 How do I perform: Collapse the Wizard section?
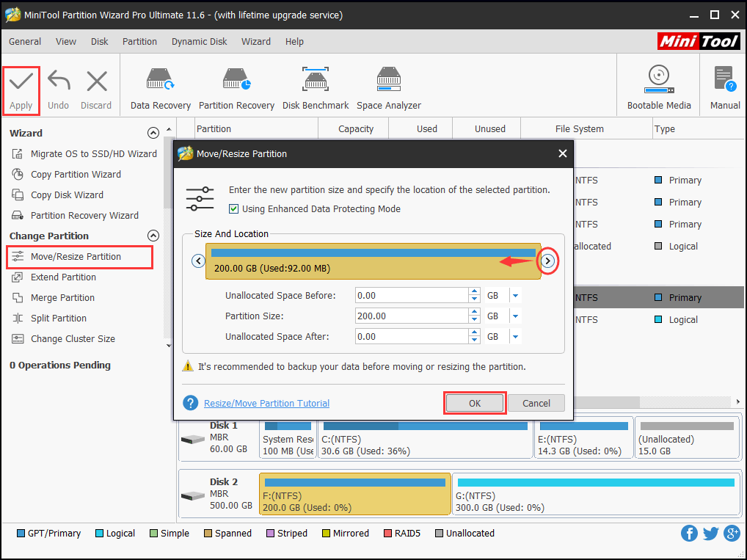(153, 133)
